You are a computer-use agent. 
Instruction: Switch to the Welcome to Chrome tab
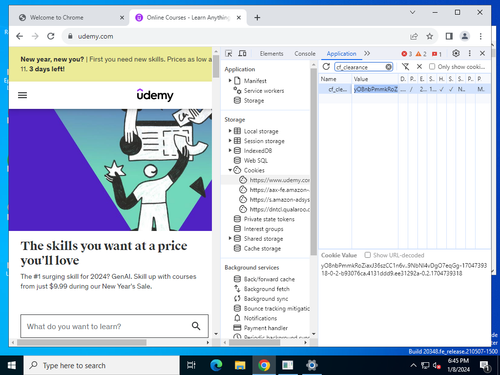pyautogui.click(x=69, y=18)
